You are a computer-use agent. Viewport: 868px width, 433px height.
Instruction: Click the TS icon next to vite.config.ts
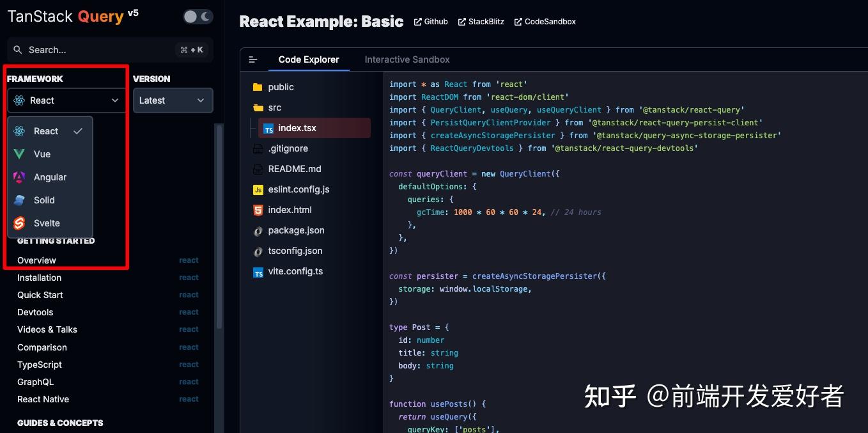258,272
